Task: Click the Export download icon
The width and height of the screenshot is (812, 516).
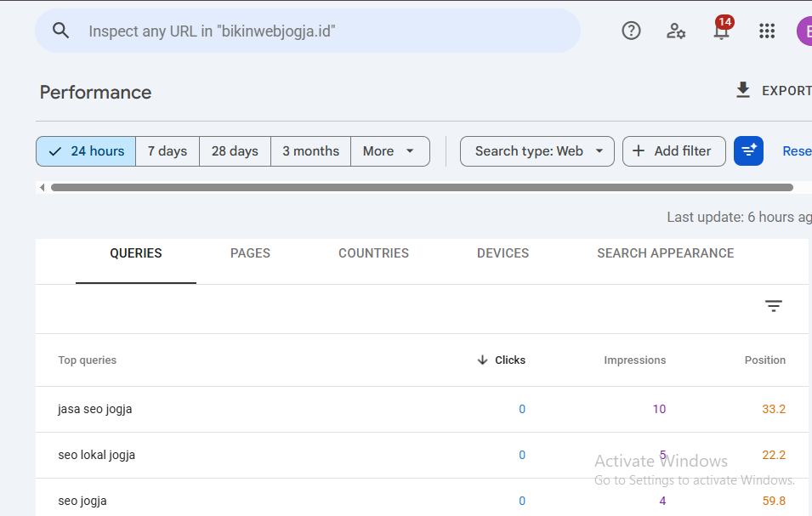Action: [743, 90]
